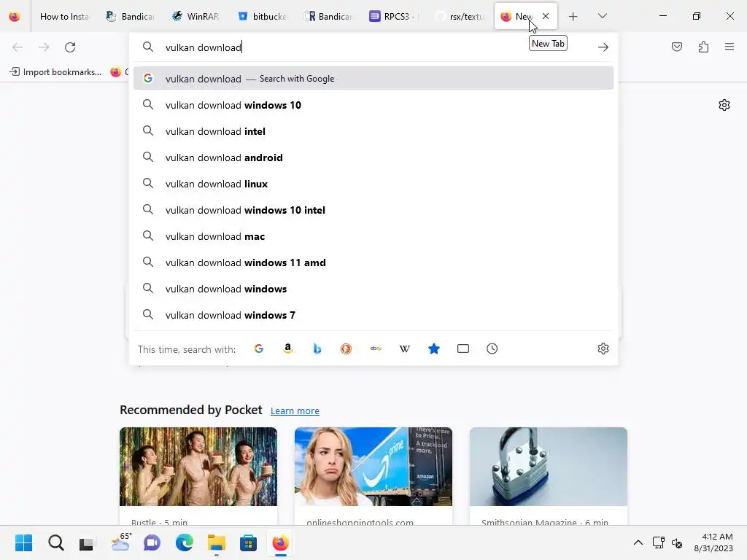This screenshot has width=747, height=560.
Task: Open File Explorer from taskbar
Action: (216, 542)
